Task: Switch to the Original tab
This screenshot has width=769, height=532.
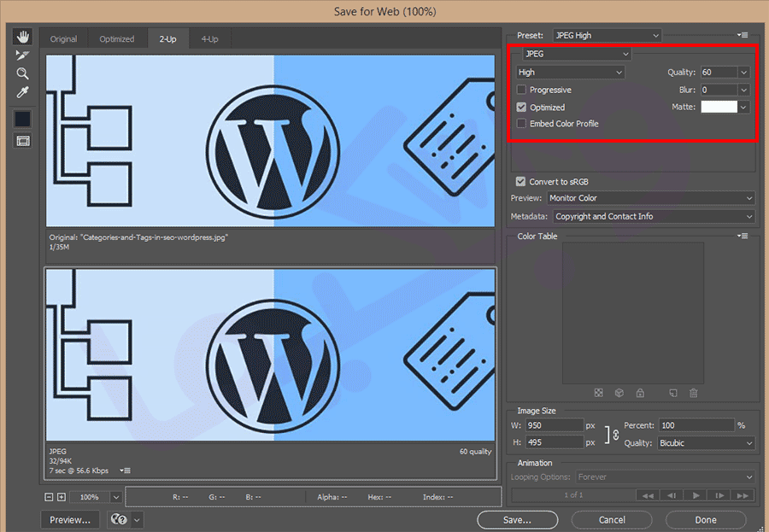Action: (63, 38)
